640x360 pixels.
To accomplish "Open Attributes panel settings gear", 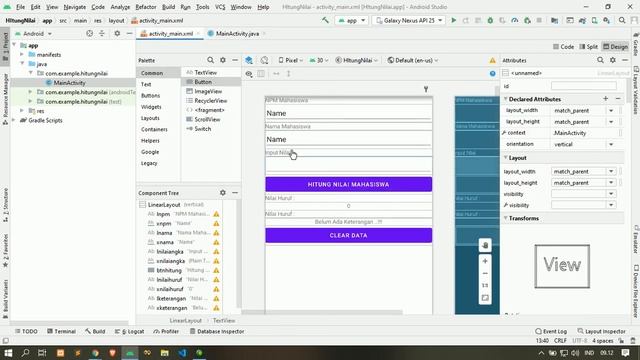I will (x=613, y=60).
